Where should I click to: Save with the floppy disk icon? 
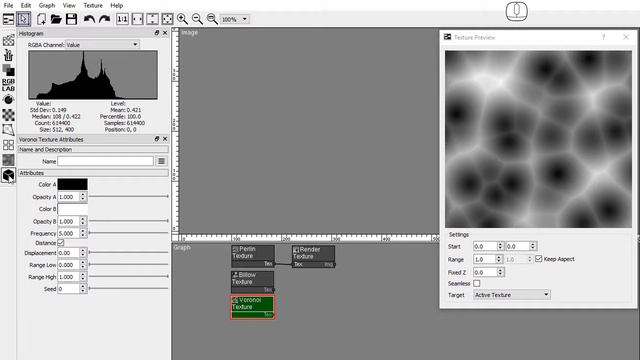point(71,19)
